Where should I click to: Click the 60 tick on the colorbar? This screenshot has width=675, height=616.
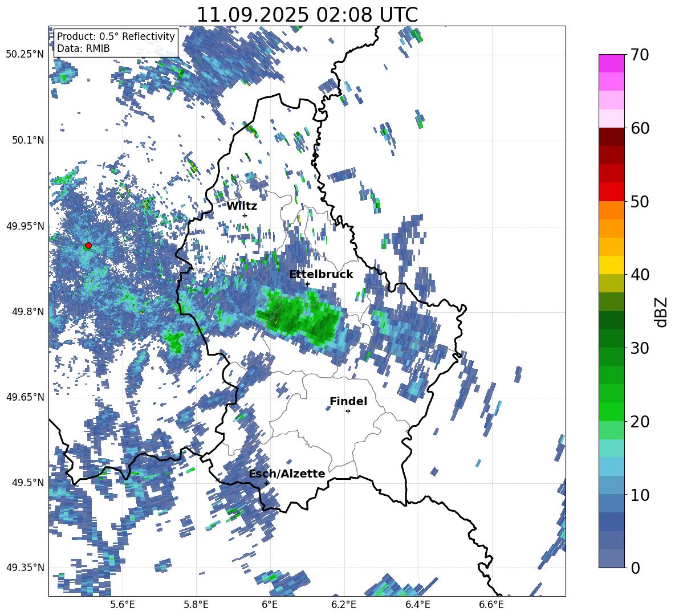pyautogui.click(x=640, y=128)
